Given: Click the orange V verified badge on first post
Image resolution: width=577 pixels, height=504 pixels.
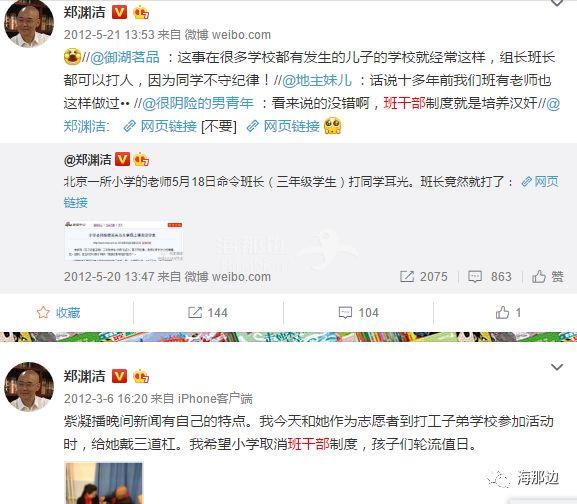Looking at the screenshot, I should (x=119, y=12).
